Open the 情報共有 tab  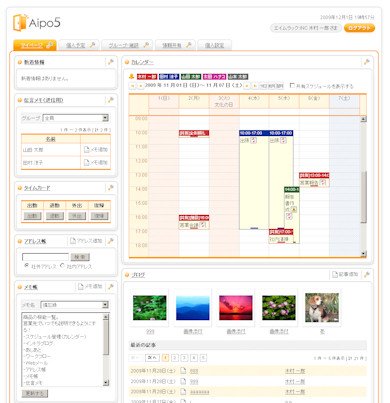tap(175, 45)
